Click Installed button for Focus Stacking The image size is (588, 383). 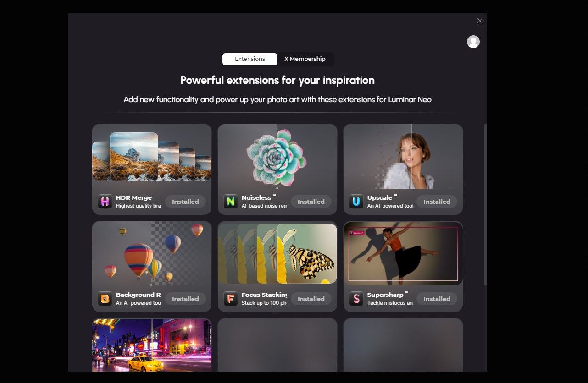[x=311, y=299]
